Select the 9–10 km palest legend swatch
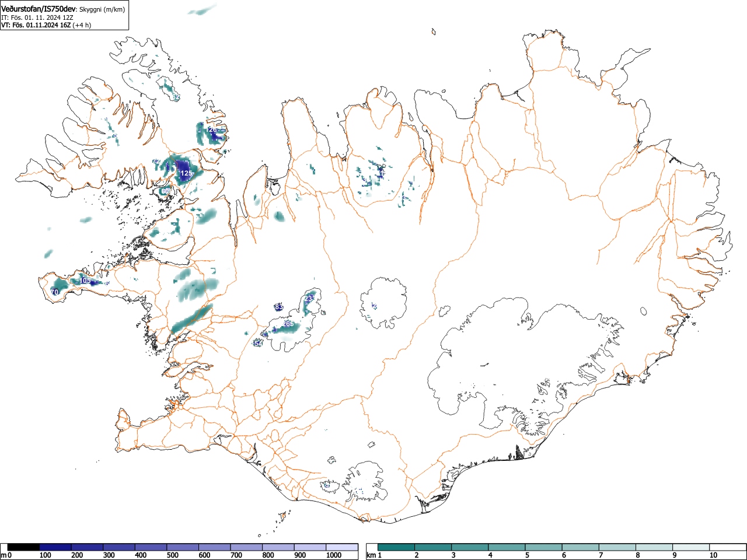The width and height of the screenshot is (747, 560). tap(690, 547)
